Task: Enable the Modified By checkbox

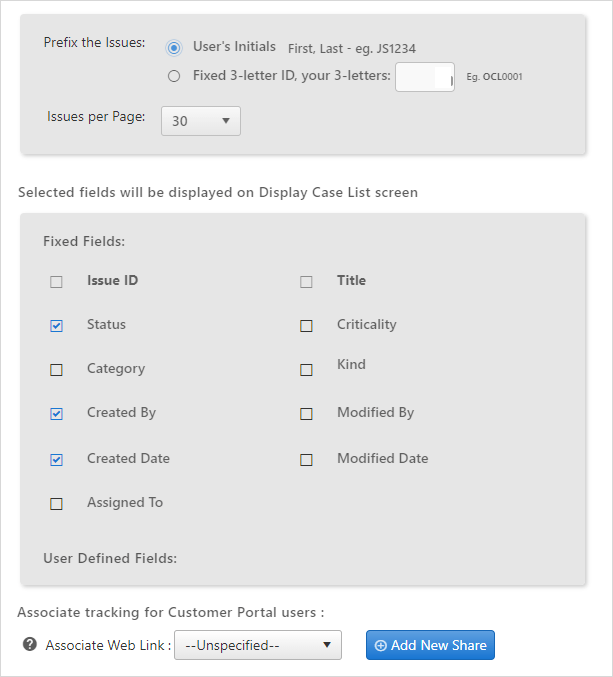Action: click(x=306, y=414)
